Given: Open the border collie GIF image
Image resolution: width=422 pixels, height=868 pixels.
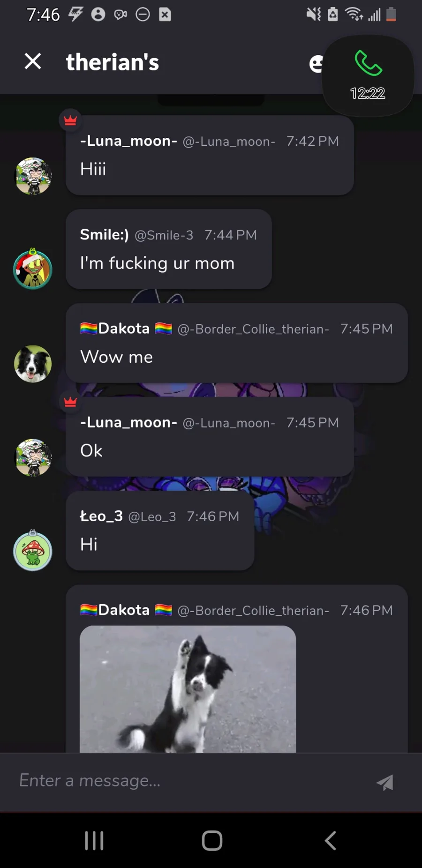Looking at the screenshot, I should (188, 689).
